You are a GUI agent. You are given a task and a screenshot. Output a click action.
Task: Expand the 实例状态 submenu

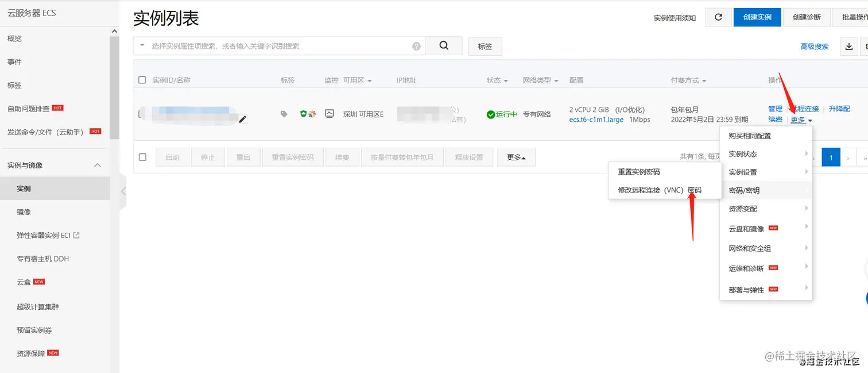[766, 154]
